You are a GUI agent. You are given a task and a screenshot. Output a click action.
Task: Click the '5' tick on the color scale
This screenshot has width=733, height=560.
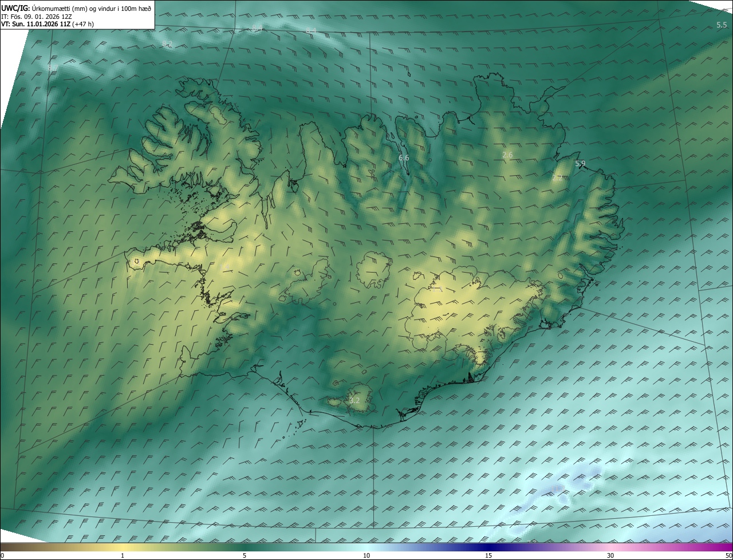245,555
